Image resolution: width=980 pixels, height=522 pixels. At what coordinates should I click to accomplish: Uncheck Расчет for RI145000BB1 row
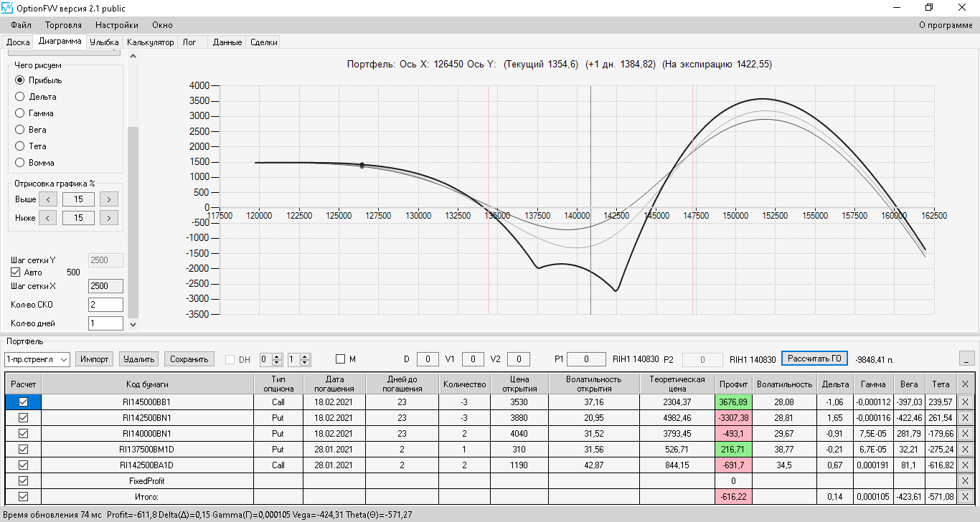23,402
